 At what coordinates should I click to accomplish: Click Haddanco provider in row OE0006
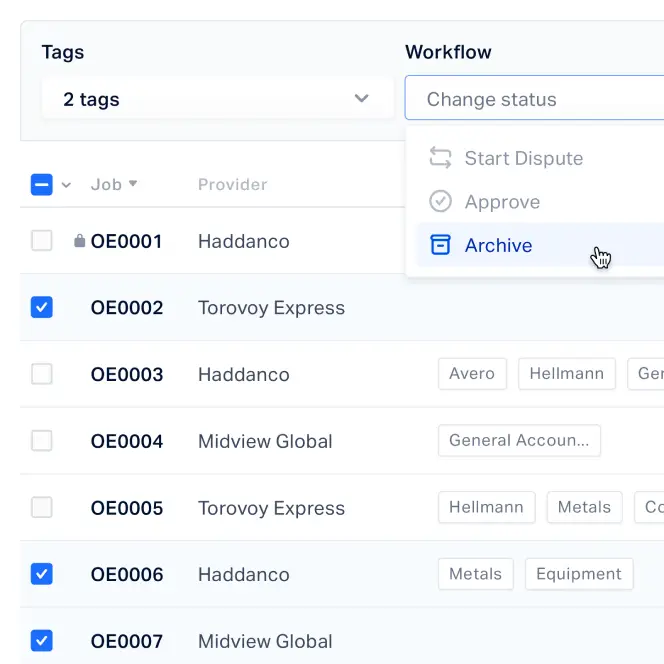244,575
